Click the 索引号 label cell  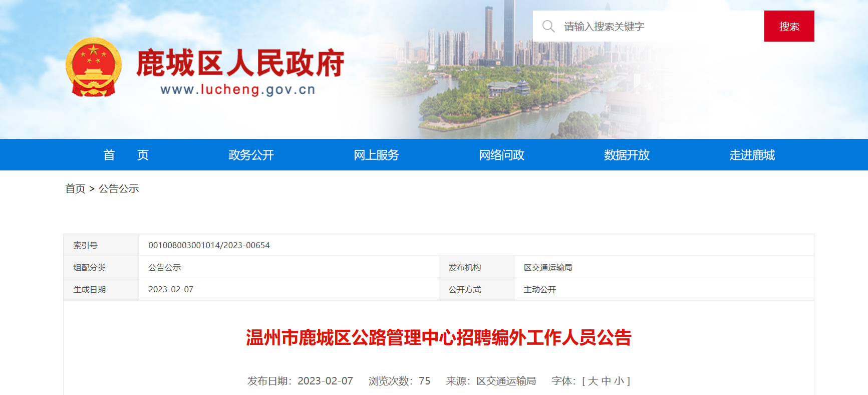(x=101, y=245)
